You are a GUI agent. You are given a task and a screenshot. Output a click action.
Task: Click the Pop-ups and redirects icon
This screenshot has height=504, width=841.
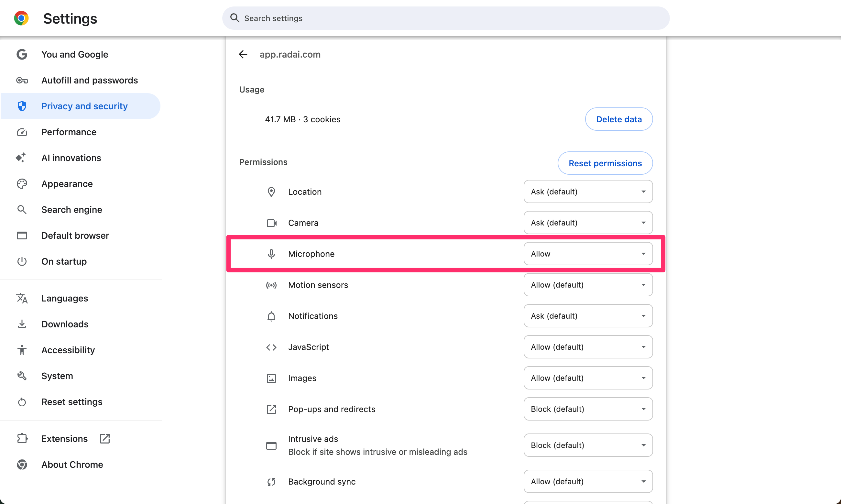tap(271, 409)
